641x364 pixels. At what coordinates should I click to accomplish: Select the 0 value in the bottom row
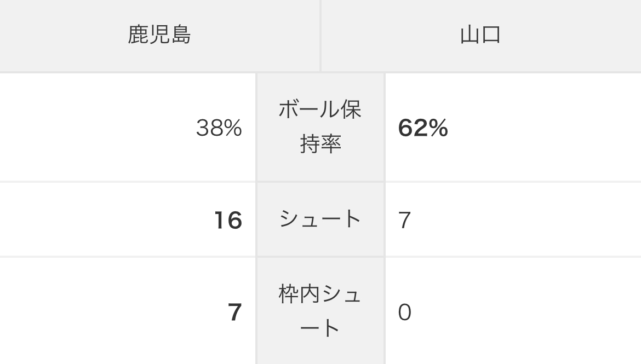pos(405,313)
